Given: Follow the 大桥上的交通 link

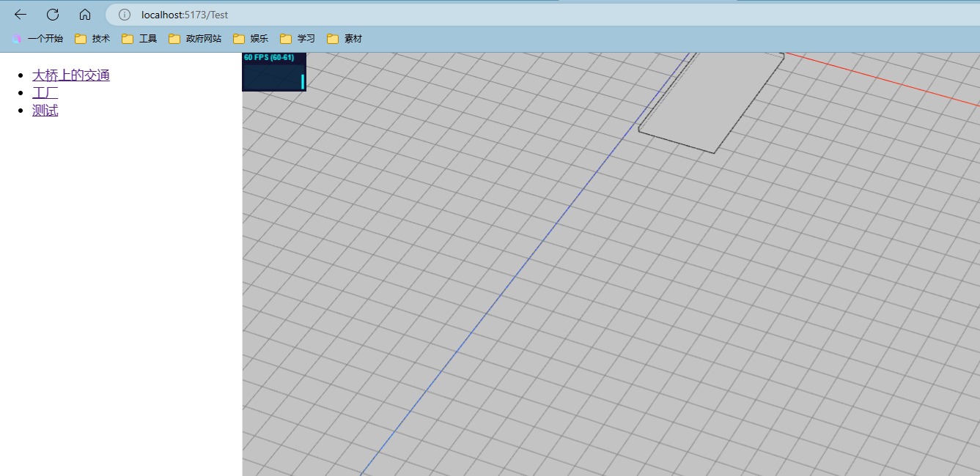Looking at the screenshot, I should click(x=70, y=75).
